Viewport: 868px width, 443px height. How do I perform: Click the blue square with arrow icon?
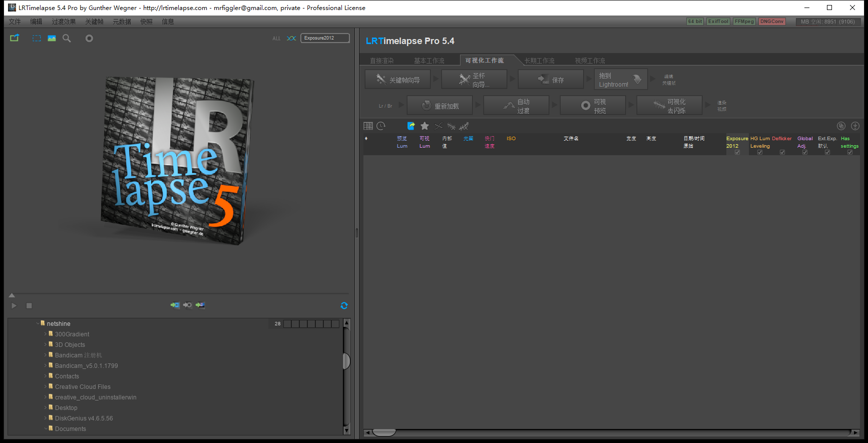click(411, 126)
